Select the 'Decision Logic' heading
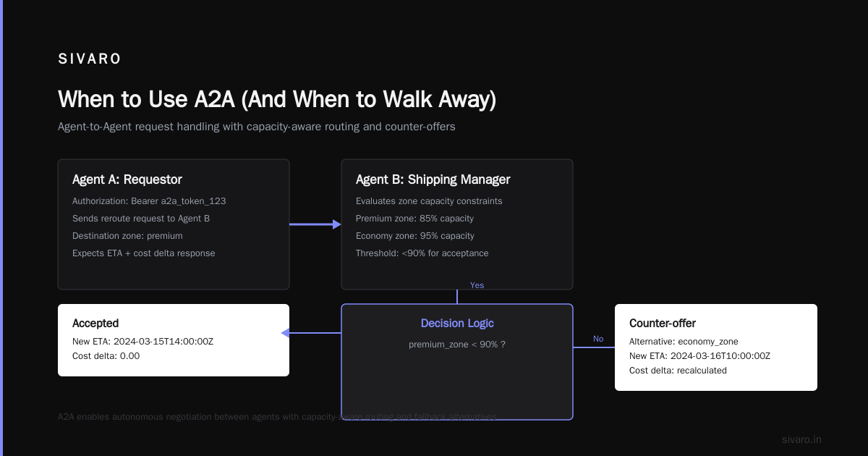The width and height of the screenshot is (868, 456). coord(457,324)
